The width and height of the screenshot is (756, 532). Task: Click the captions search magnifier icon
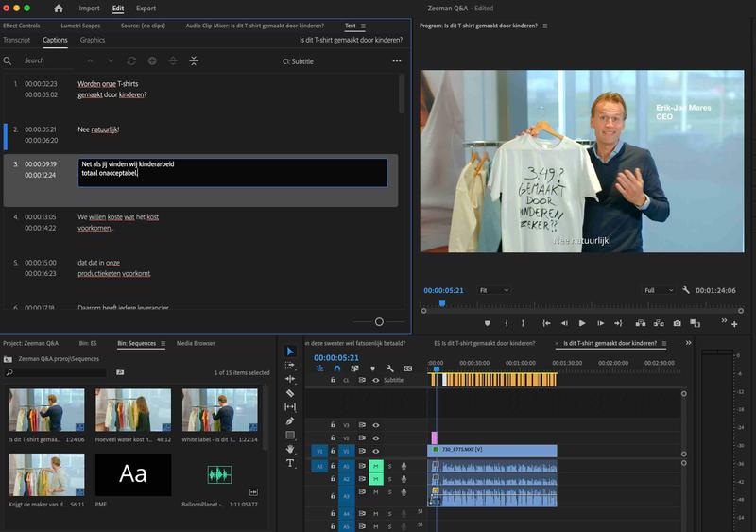[8, 60]
